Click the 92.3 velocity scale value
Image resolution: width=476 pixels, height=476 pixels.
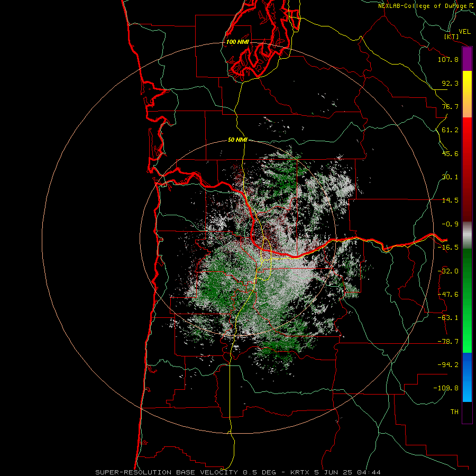[450, 83]
